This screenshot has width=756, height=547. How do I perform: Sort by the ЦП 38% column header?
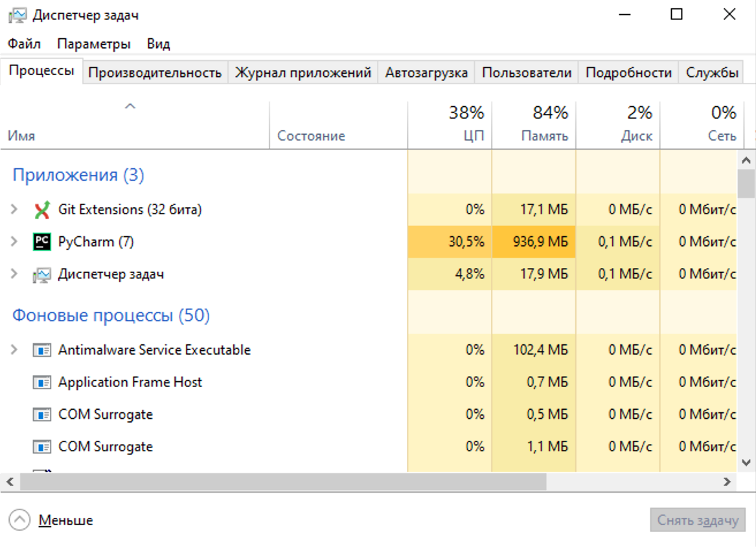coord(450,126)
